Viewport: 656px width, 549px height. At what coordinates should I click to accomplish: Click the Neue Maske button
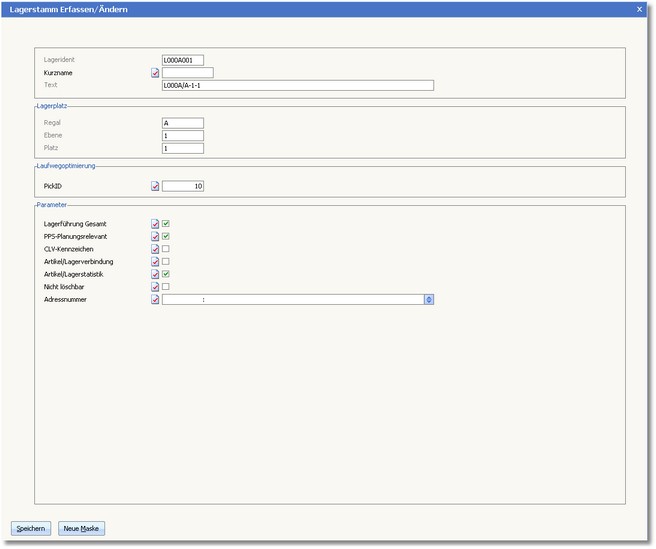click(x=81, y=528)
